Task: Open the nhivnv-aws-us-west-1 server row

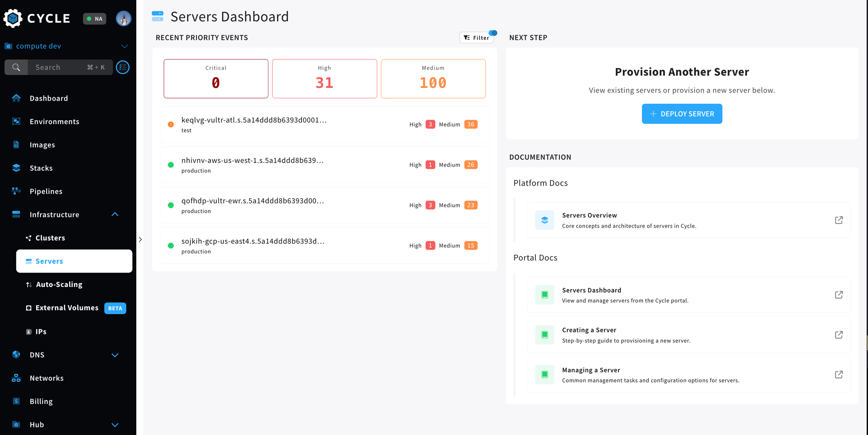Action: 324,165
